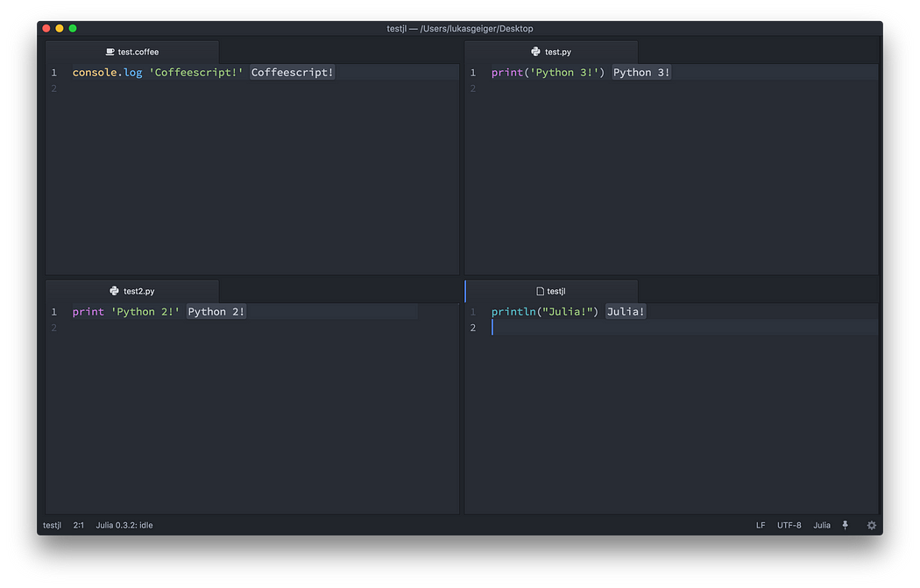
Task: Click line number 2 in testjl gutter
Action: tap(473, 328)
